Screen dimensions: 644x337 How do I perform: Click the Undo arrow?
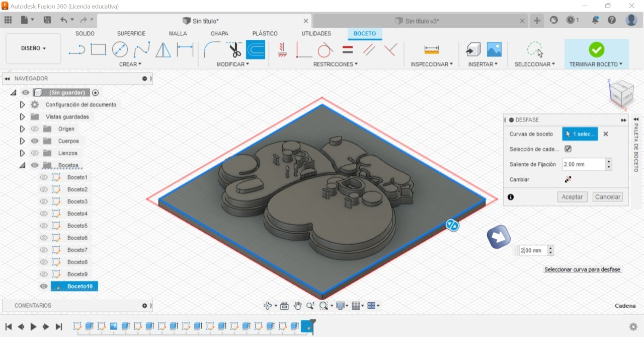point(63,20)
